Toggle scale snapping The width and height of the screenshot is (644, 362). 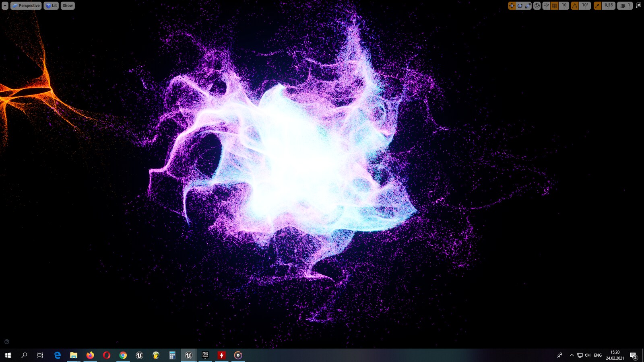tap(598, 6)
